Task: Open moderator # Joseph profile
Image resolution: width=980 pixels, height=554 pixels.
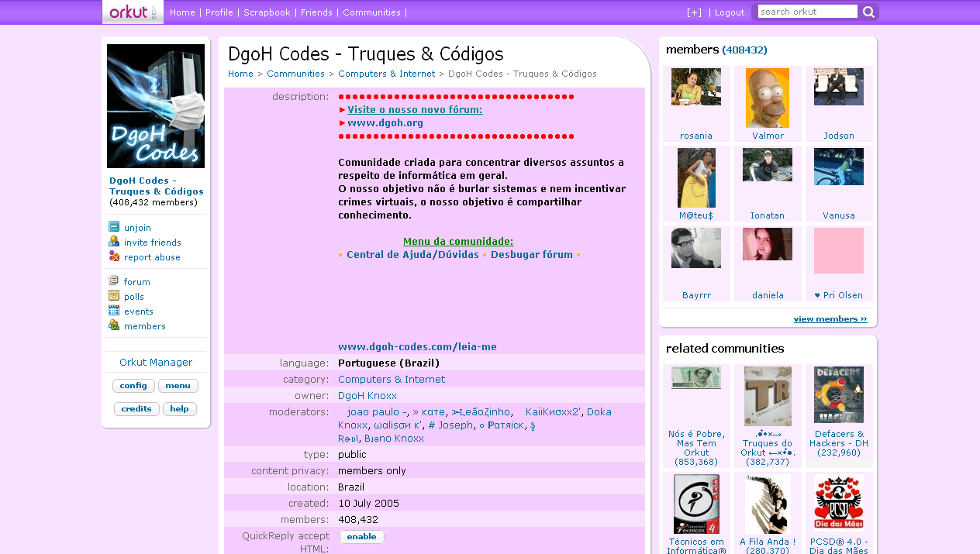Action: 450,425
